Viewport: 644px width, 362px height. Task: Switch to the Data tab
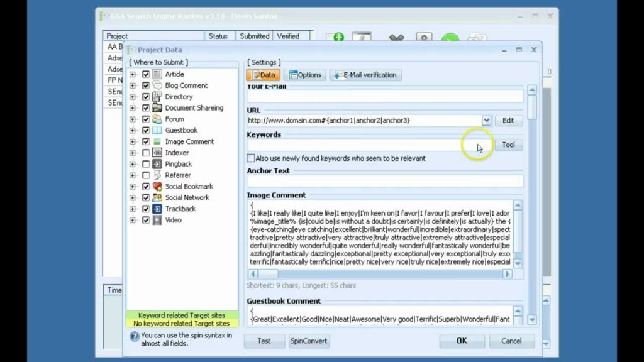(264, 75)
